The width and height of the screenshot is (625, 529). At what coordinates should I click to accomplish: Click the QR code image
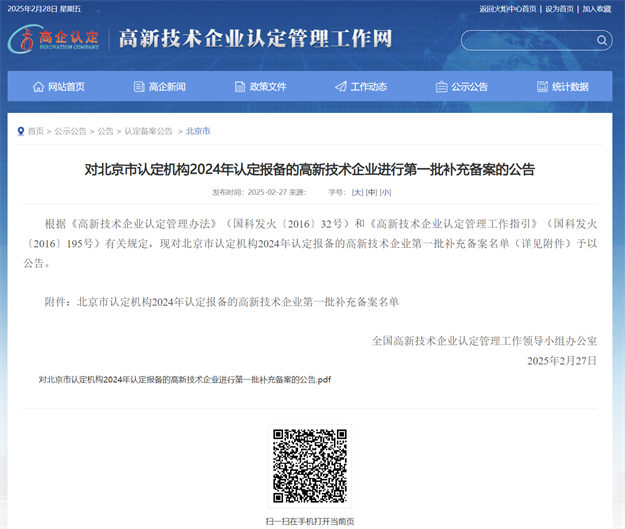coord(310,467)
